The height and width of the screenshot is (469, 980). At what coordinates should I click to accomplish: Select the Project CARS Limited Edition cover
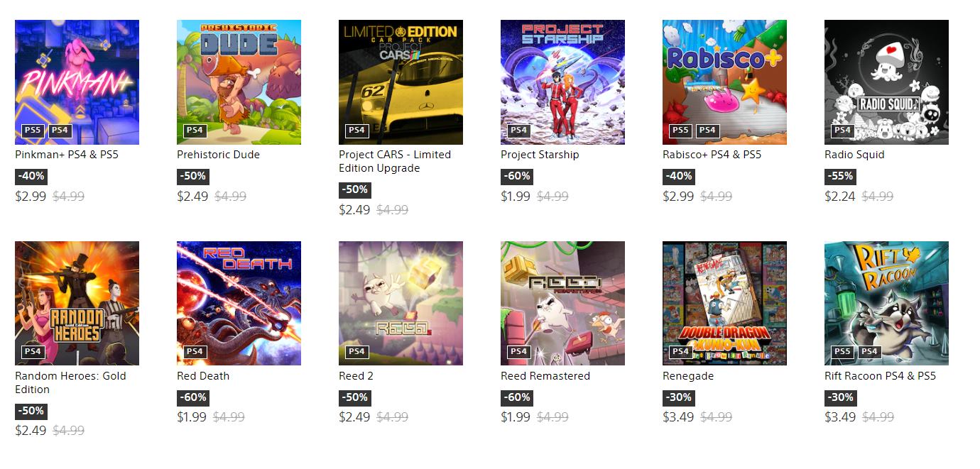(x=401, y=82)
